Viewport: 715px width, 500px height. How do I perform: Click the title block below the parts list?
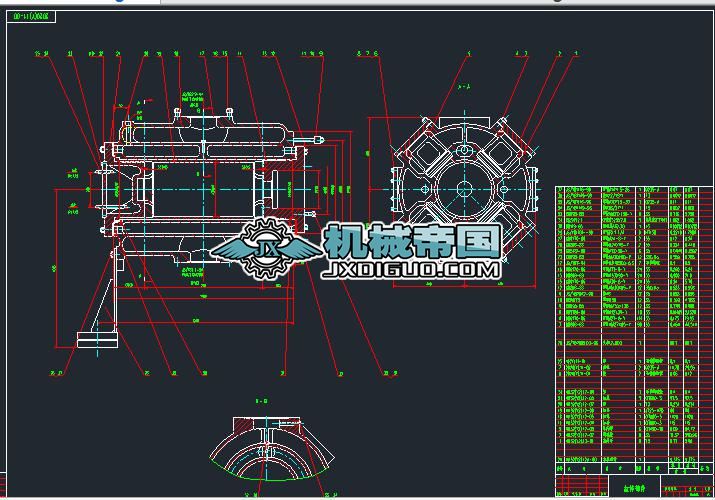click(634, 485)
